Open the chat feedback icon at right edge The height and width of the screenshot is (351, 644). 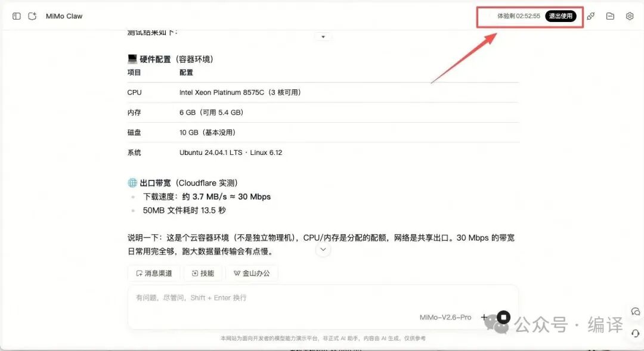pyautogui.click(x=636, y=312)
